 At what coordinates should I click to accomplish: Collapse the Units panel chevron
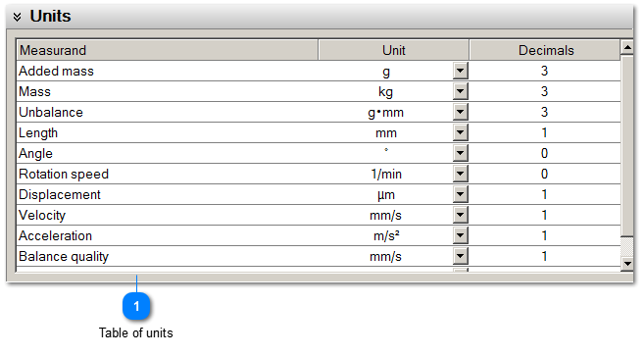pos(17,17)
